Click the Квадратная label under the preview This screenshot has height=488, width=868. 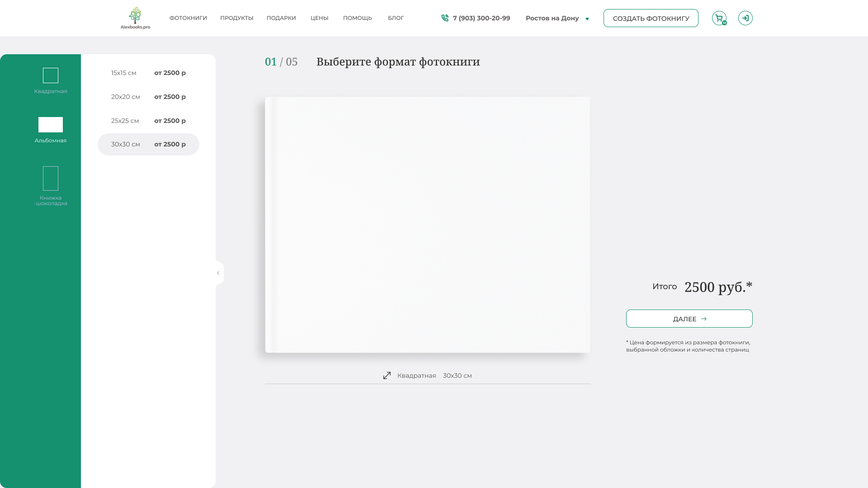[x=417, y=375]
